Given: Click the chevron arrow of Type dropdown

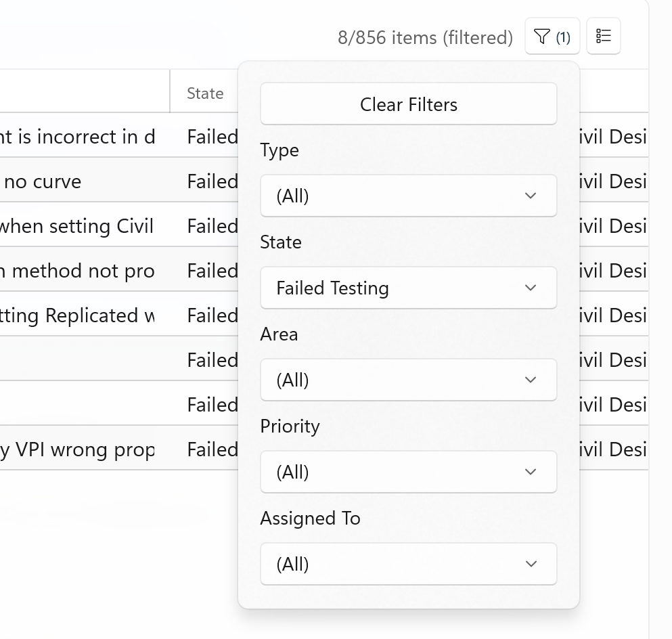Looking at the screenshot, I should pos(531,196).
